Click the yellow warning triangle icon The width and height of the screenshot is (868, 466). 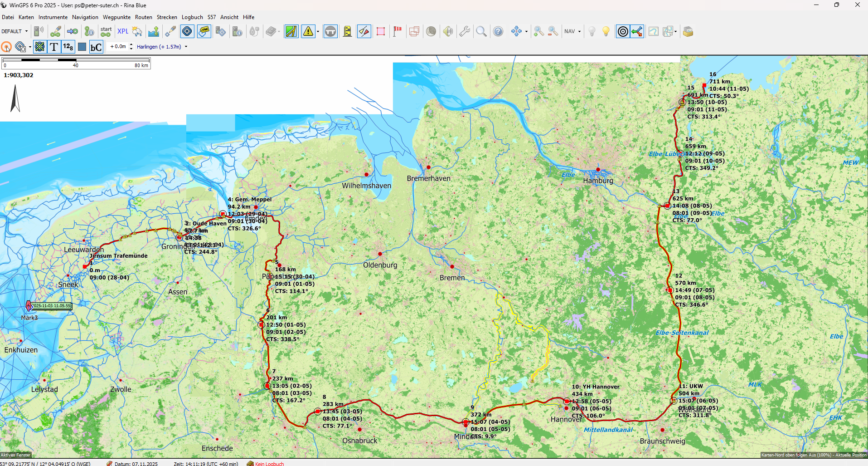pos(308,31)
